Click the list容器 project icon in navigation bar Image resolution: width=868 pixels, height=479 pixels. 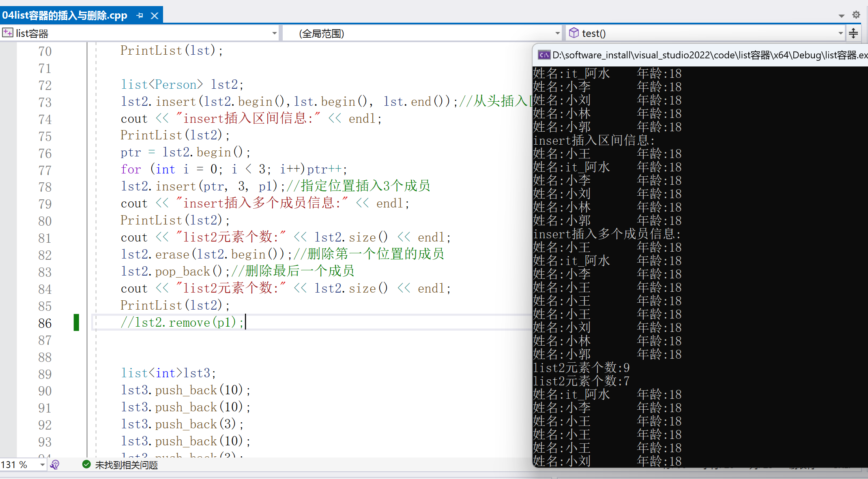(7, 33)
